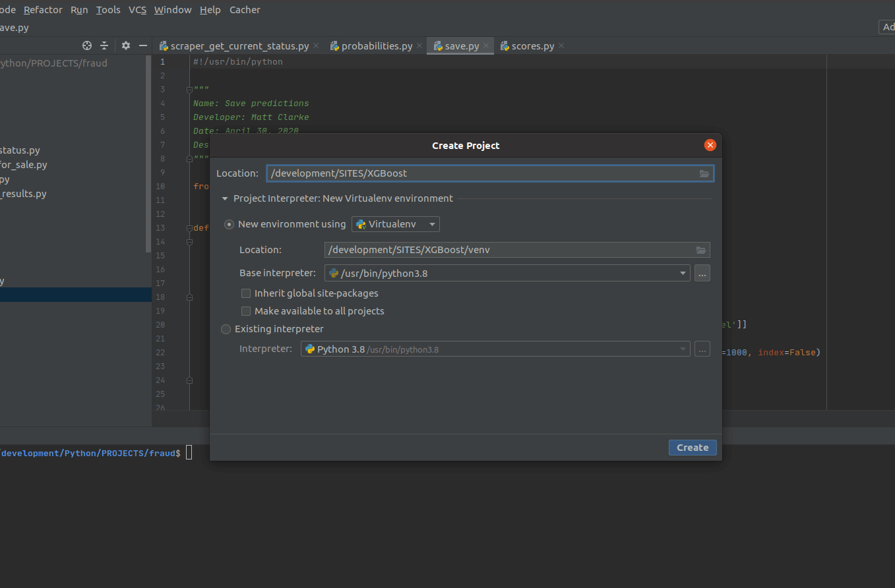The height and width of the screenshot is (588, 895).
Task: Click ellipsis button next to Base interpreter
Action: [702, 273]
